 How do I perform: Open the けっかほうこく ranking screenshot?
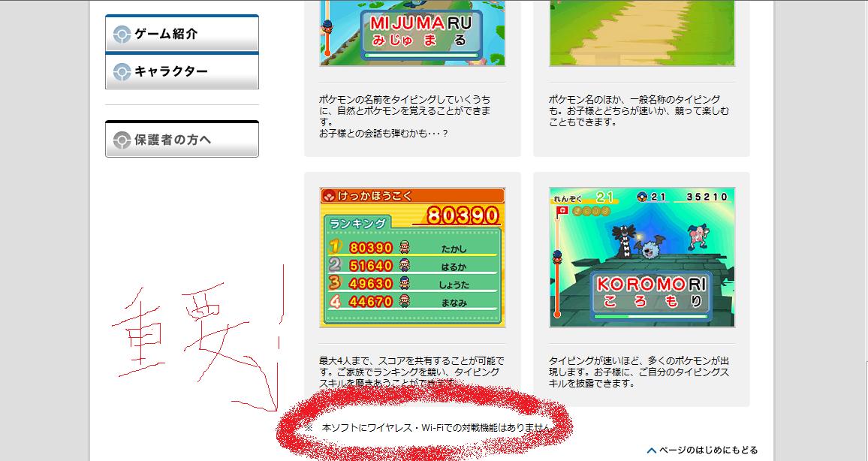click(x=412, y=258)
